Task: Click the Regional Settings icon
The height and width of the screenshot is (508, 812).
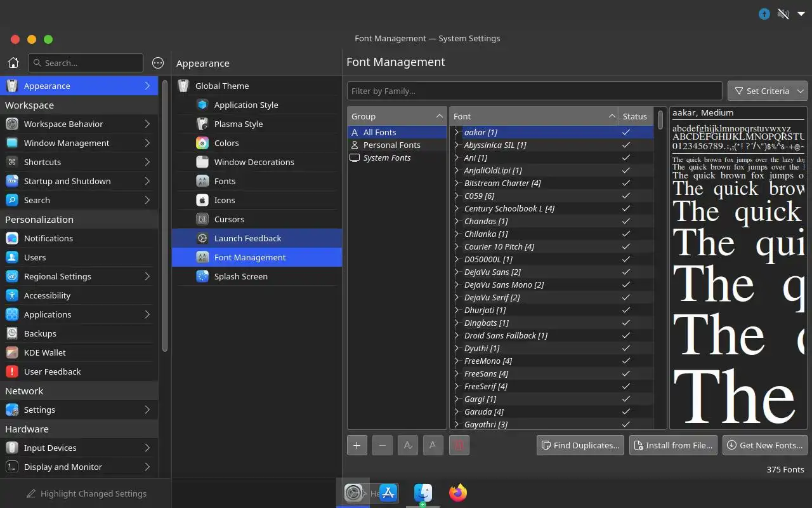Action: click(x=11, y=276)
